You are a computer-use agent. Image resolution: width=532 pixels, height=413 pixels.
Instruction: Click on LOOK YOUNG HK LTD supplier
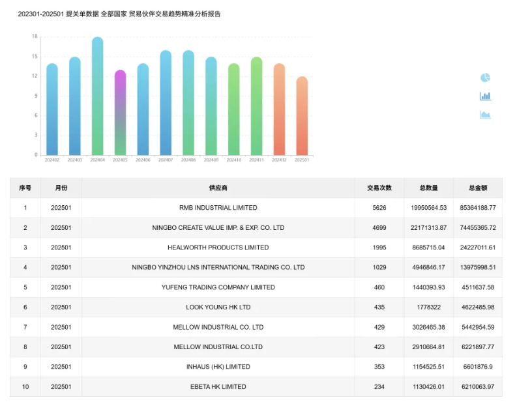pos(218,307)
